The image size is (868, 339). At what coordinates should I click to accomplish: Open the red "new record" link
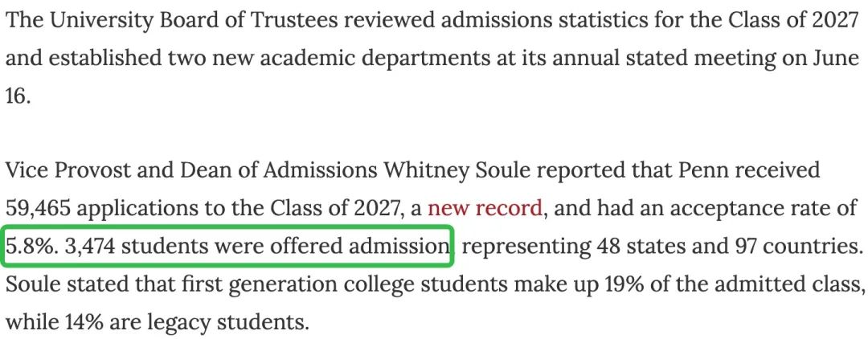(485, 208)
